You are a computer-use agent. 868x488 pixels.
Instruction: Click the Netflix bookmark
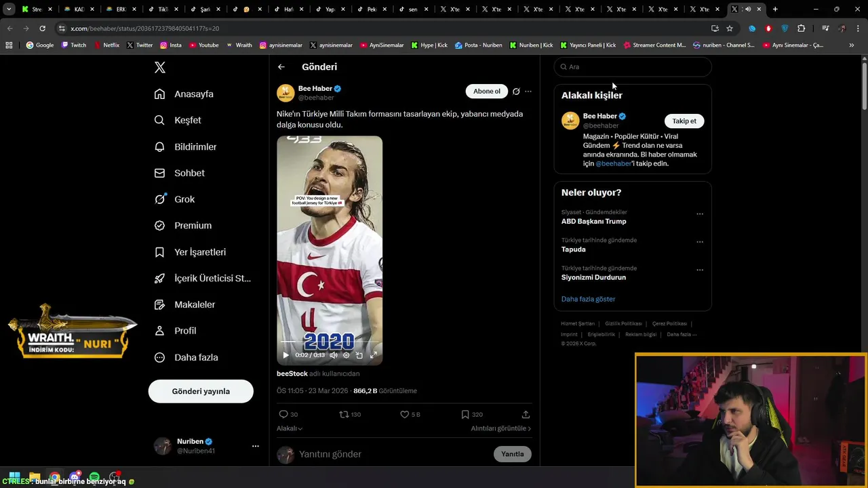click(106, 45)
